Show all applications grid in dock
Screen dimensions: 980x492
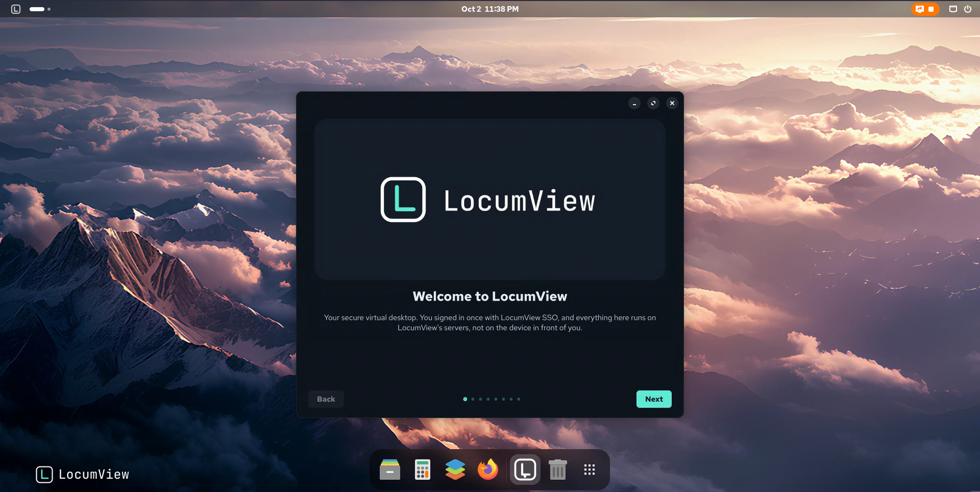pos(590,470)
